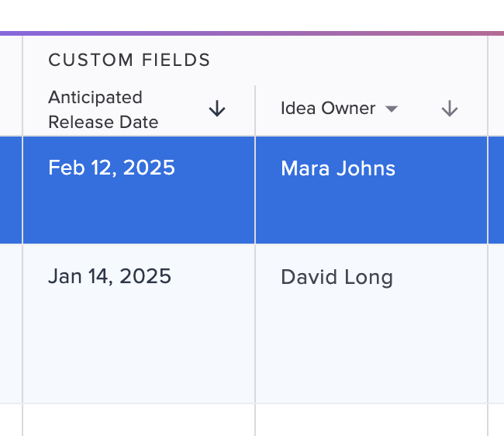Viewport: 504px width, 436px height.
Task: Edit the Feb 12, 2025 date cell
Action: (x=139, y=190)
